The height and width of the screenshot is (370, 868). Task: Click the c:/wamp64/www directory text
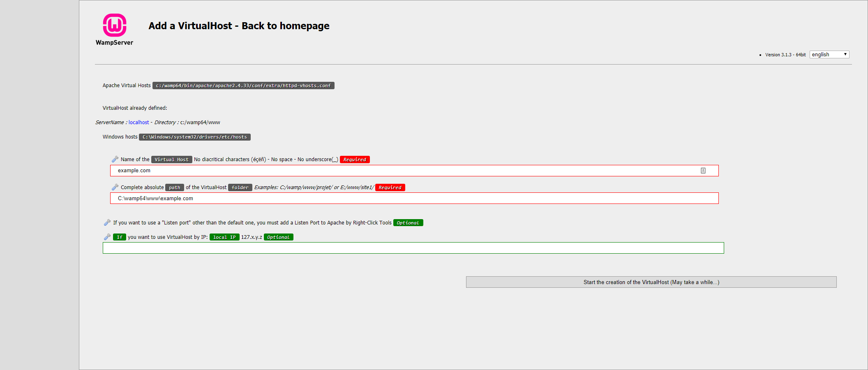[200, 123]
